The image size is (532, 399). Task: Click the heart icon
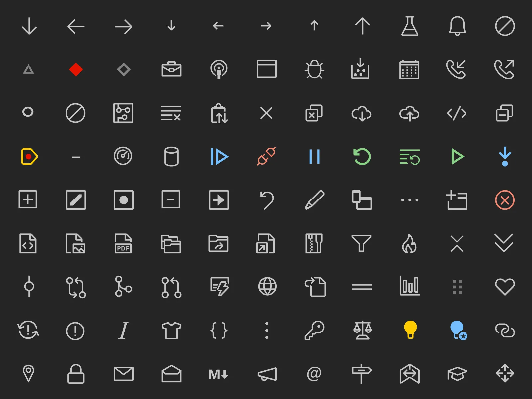505,287
